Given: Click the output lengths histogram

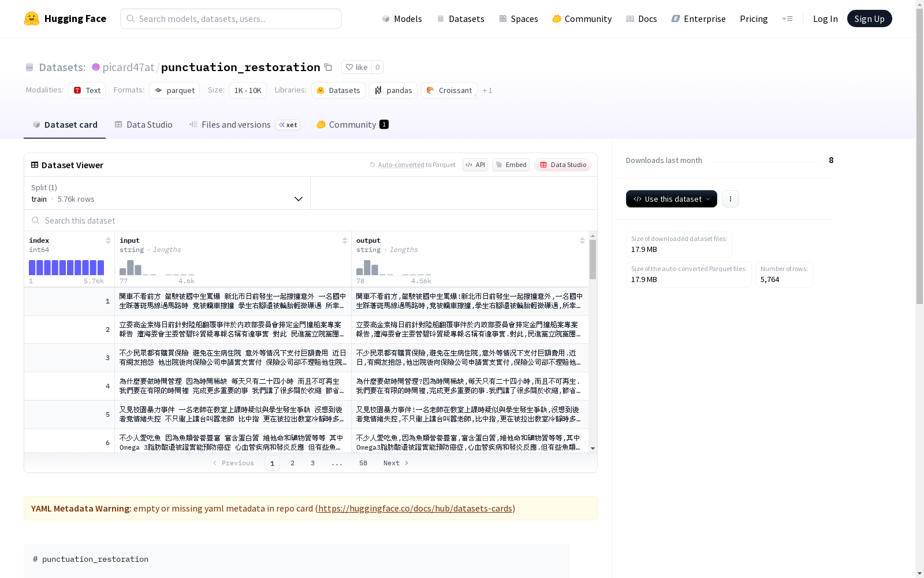Looking at the screenshot, I should pyautogui.click(x=394, y=268).
